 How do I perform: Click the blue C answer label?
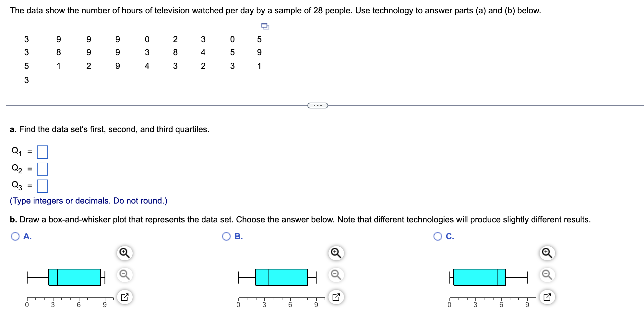450,237
